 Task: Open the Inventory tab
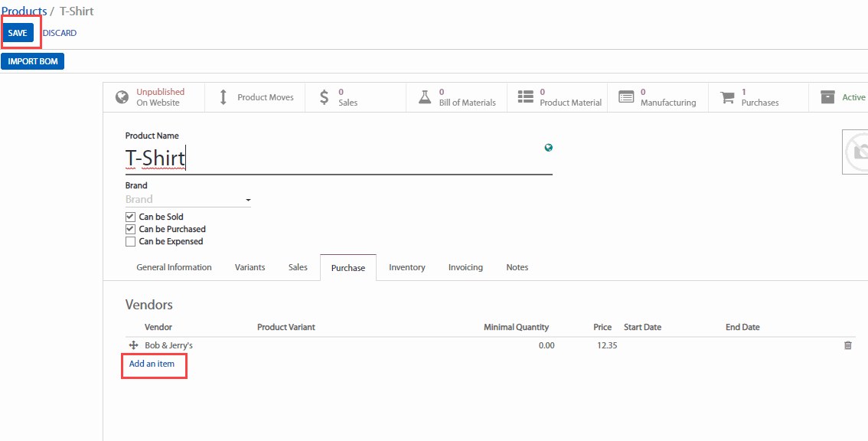pos(406,267)
